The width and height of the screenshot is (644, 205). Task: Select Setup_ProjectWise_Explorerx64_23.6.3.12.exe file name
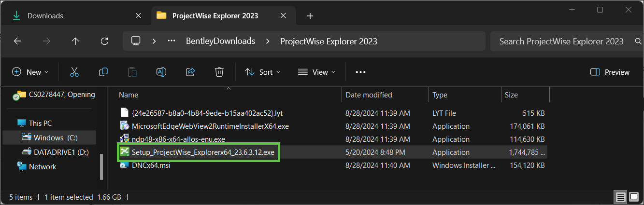click(203, 152)
